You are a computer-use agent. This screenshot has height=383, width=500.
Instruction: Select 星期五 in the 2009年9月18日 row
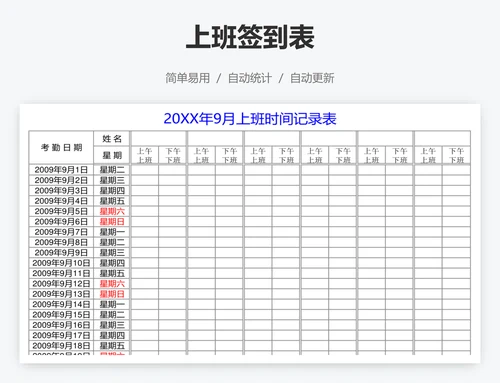coord(112,345)
